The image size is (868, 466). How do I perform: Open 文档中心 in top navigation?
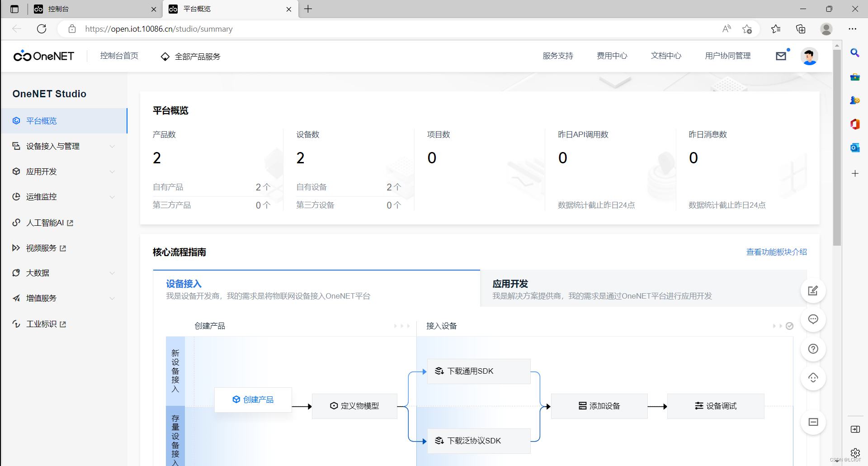tap(666, 56)
